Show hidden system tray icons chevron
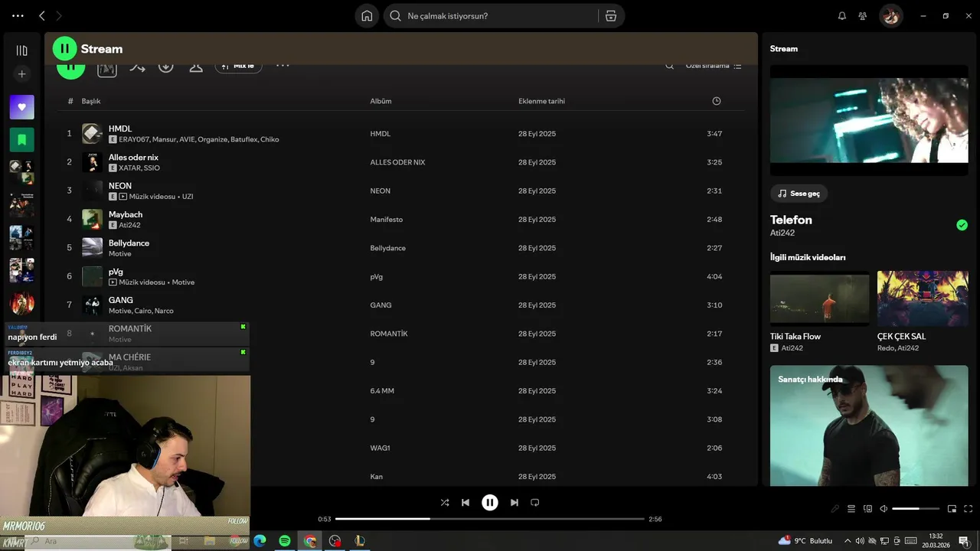This screenshot has height=551, width=980. (x=847, y=541)
